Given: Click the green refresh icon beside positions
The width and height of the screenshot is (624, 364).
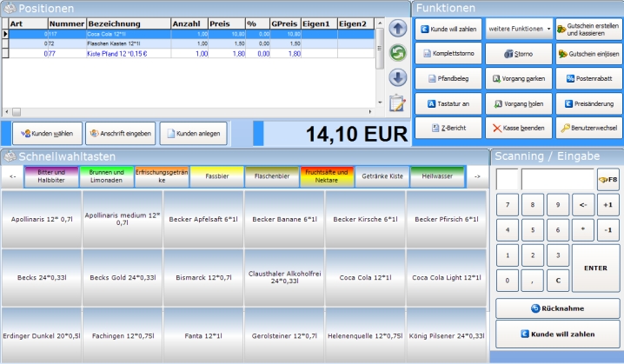Looking at the screenshot, I should coord(397,53).
